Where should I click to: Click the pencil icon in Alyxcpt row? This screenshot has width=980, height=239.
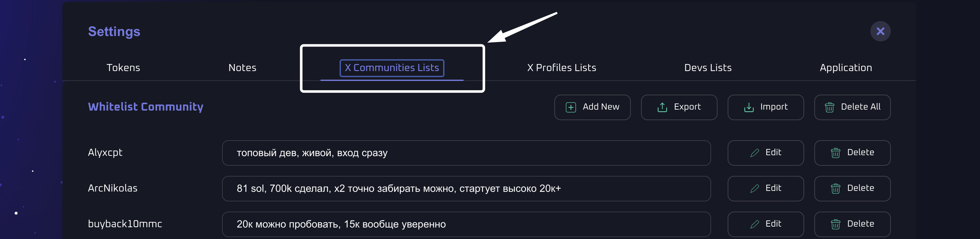754,153
